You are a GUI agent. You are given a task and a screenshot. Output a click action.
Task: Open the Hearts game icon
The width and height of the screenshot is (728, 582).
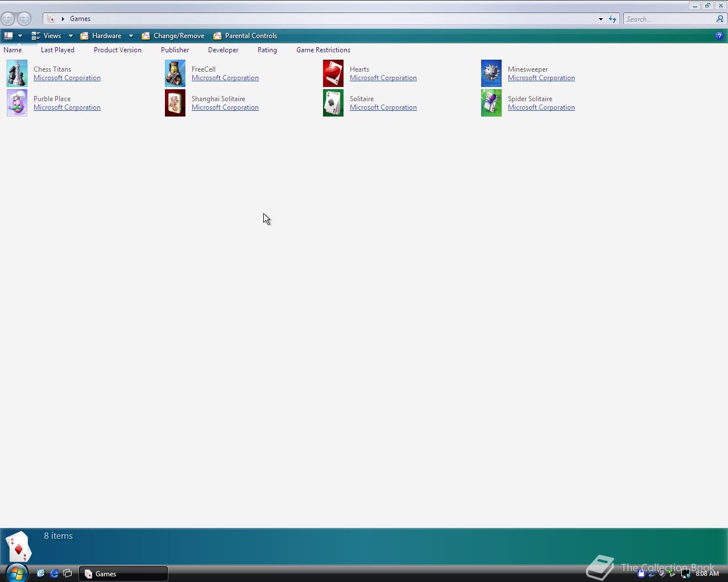(333, 73)
